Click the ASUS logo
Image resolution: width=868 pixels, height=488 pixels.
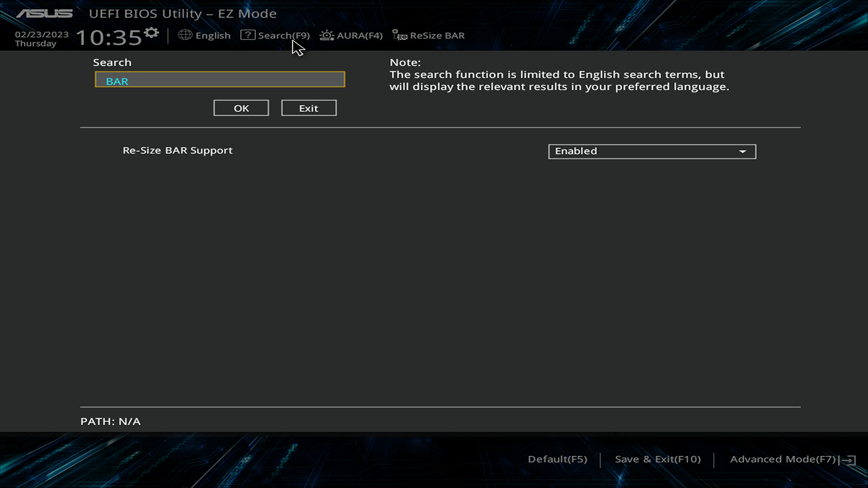coord(44,14)
